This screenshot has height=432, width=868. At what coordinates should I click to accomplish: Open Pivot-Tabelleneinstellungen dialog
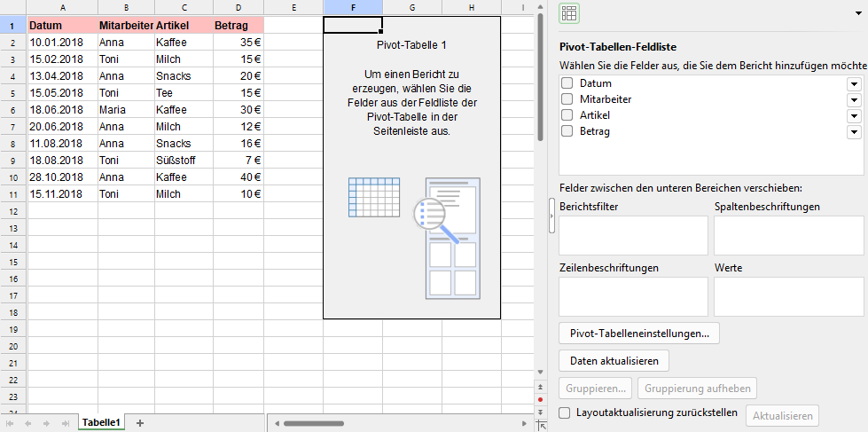coord(639,334)
